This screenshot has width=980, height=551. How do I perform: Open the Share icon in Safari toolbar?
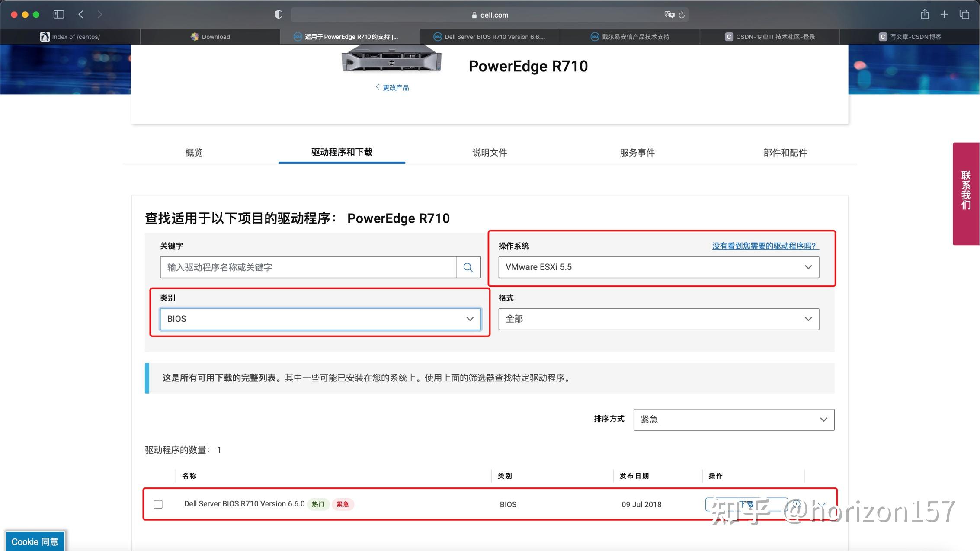point(925,14)
